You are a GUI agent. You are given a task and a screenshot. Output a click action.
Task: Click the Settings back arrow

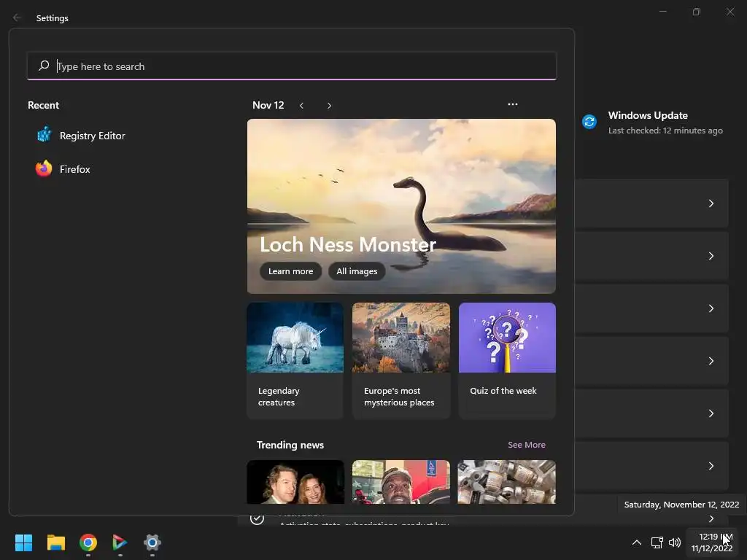[18, 17]
